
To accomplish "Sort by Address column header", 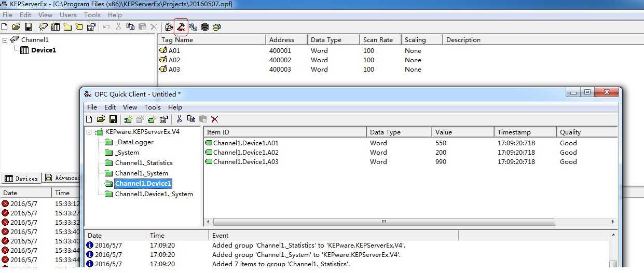I will coord(286,40).
